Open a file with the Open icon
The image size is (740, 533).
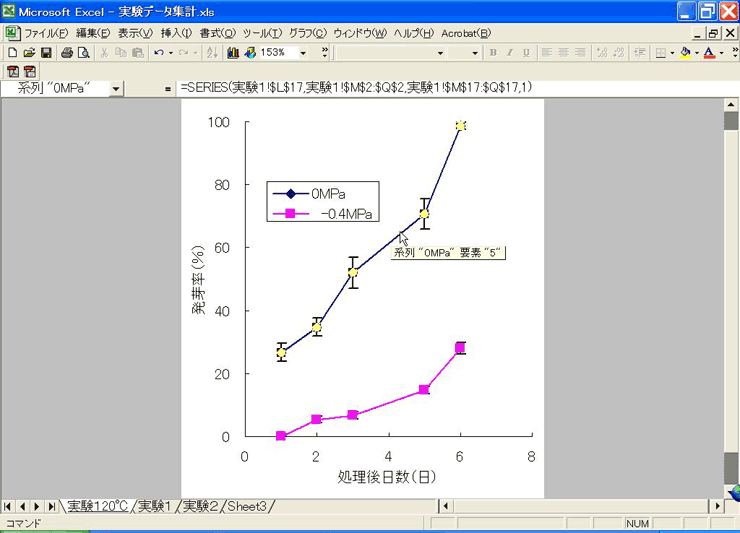28,52
